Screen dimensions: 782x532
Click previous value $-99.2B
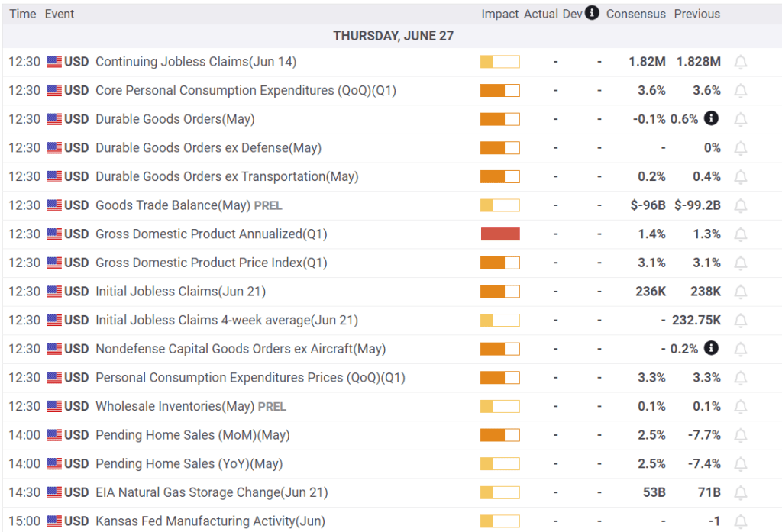(x=697, y=205)
